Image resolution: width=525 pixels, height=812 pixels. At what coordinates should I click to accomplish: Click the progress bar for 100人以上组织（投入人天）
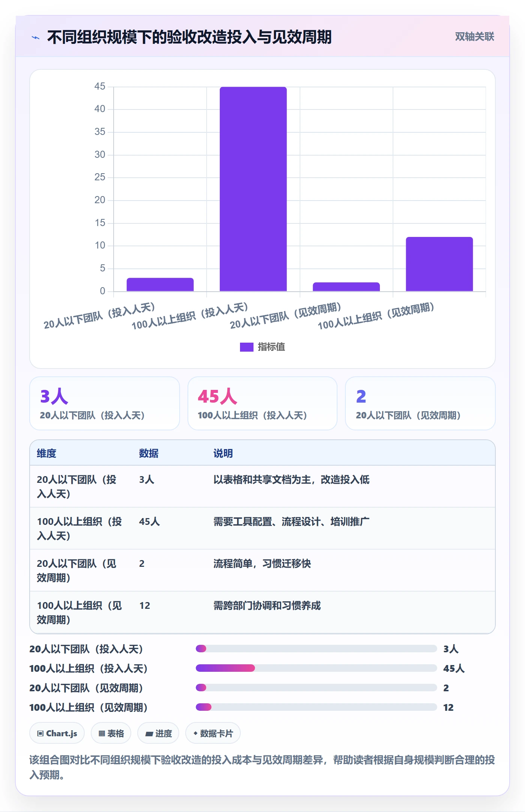point(316,668)
